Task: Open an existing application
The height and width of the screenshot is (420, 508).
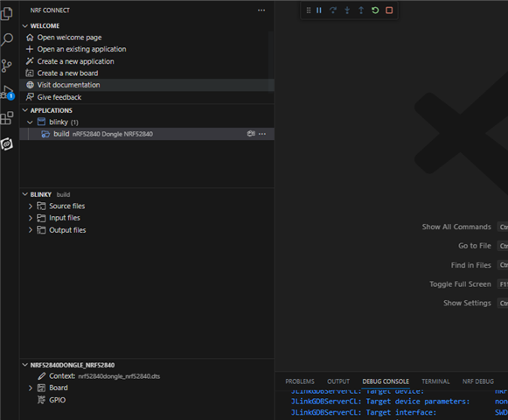Action: tap(81, 49)
